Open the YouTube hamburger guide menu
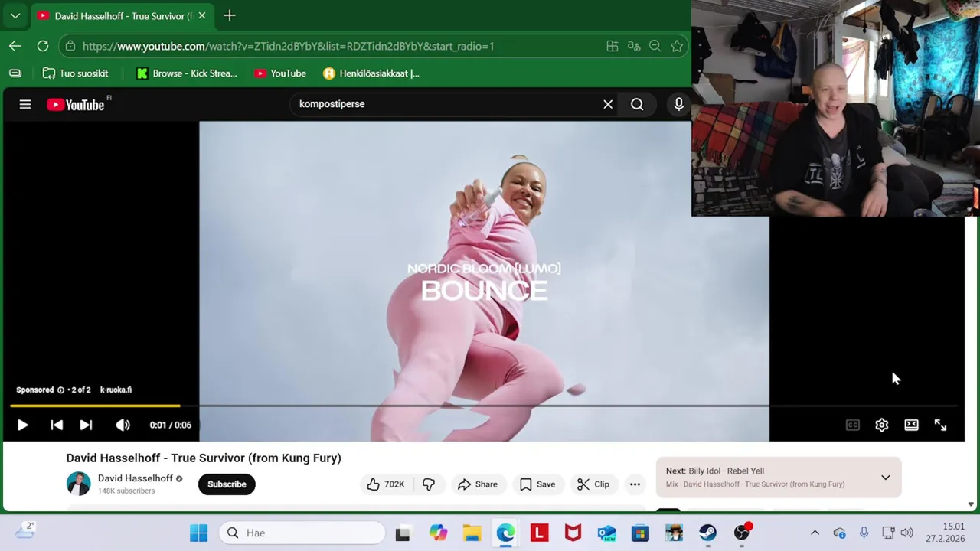 click(x=25, y=104)
